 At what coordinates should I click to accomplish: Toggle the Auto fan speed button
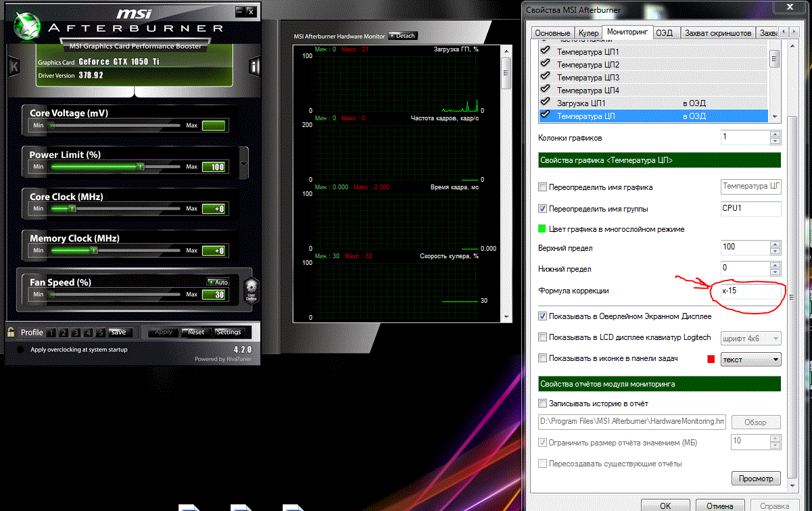point(218,282)
